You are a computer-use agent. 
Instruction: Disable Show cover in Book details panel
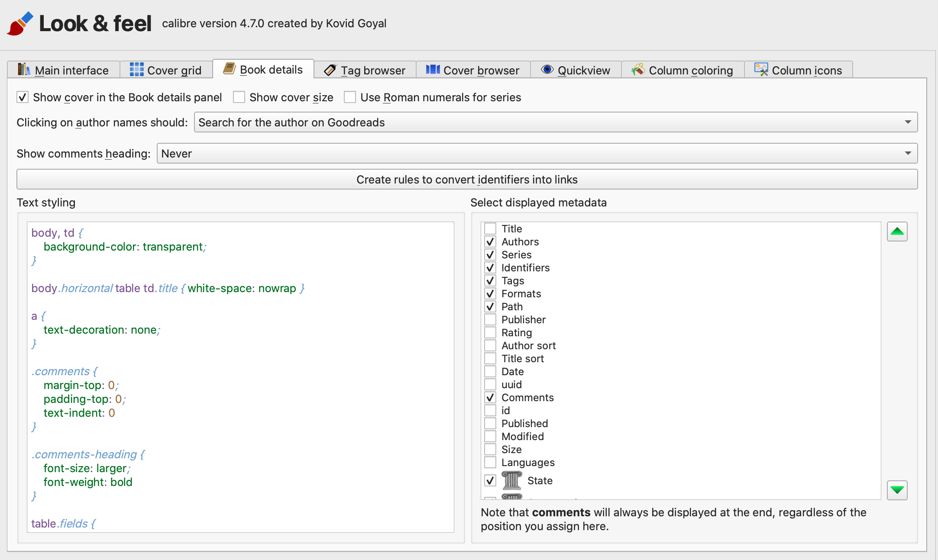(x=23, y=97)
